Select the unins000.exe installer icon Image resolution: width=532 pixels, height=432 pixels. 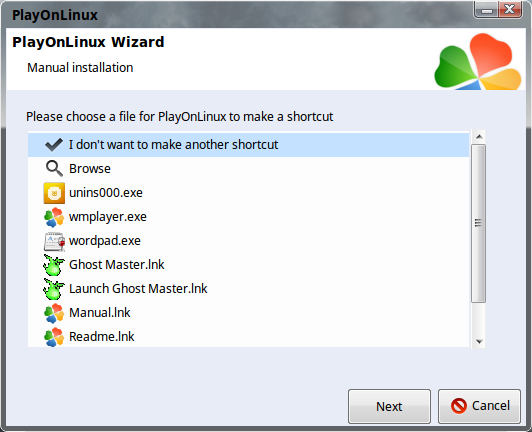click(x=54, y=193)
